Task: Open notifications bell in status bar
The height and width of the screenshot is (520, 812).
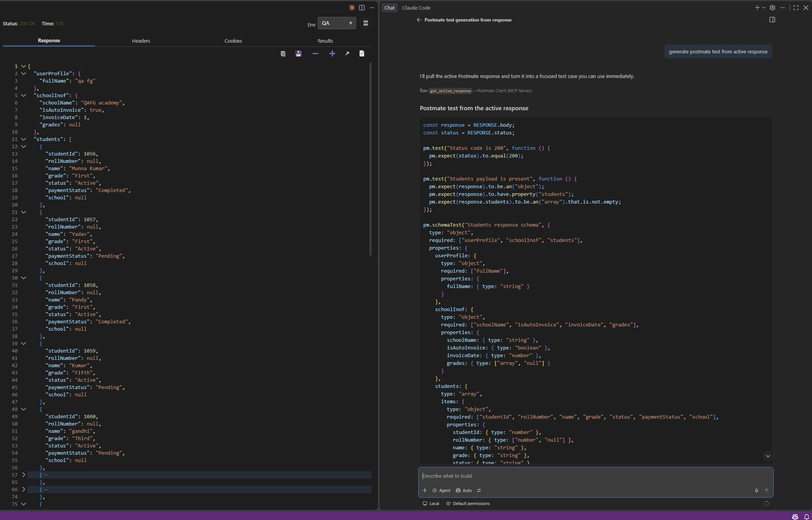Action: coord(807,517)
